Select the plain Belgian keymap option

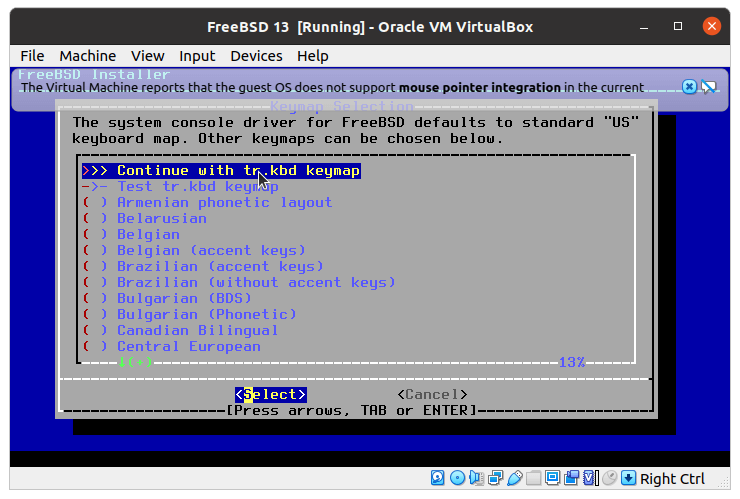(x=131, y=235)
